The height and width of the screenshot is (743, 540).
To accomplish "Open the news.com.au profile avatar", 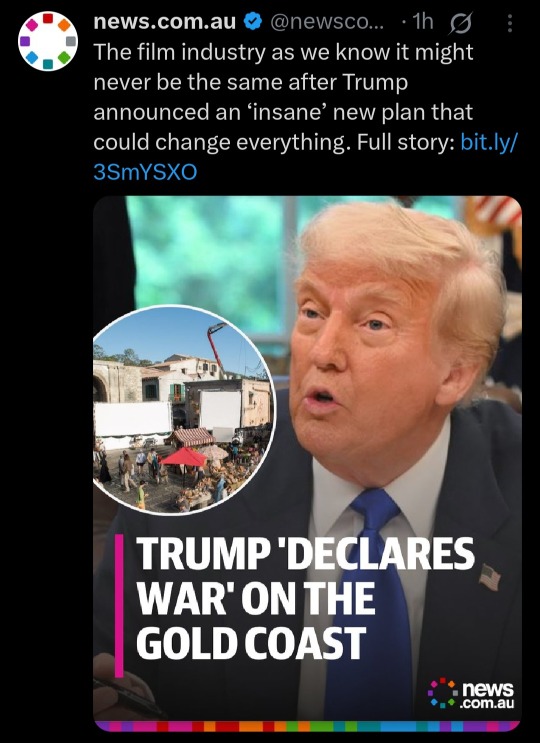I will (x=48, y=41).
